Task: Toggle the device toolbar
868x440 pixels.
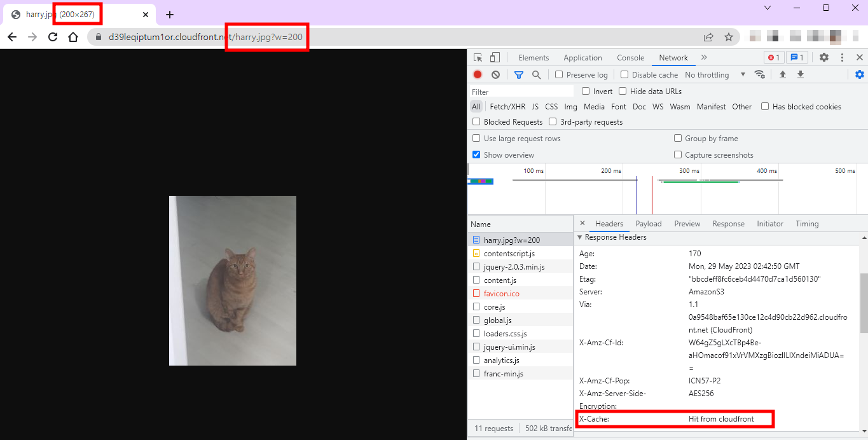Action: (495, 57)
